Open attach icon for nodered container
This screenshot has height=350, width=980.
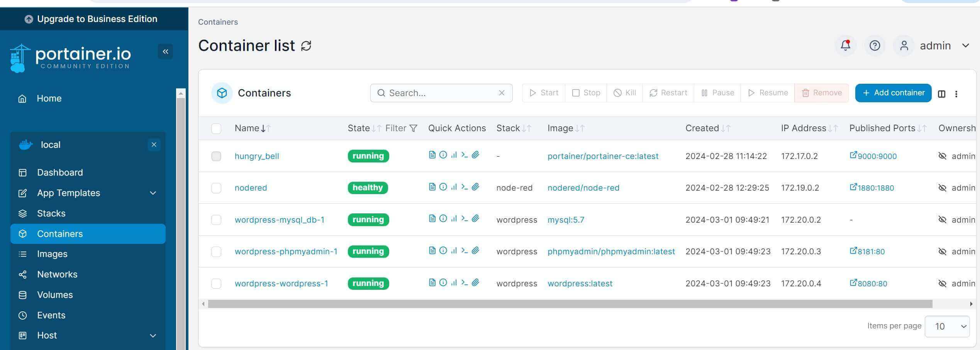[475, 187]
